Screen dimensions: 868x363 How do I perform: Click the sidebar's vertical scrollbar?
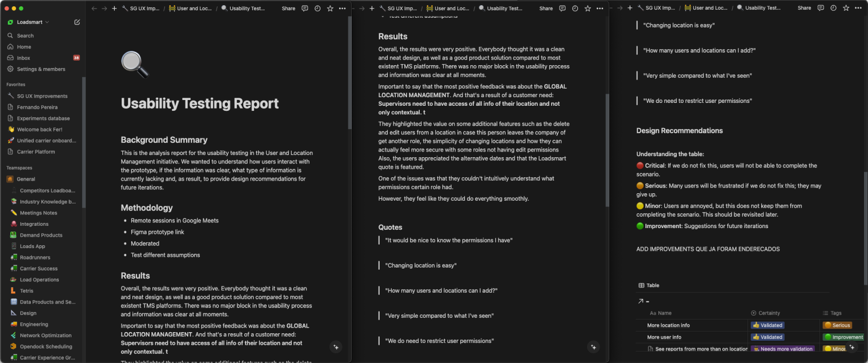point(84,143)
